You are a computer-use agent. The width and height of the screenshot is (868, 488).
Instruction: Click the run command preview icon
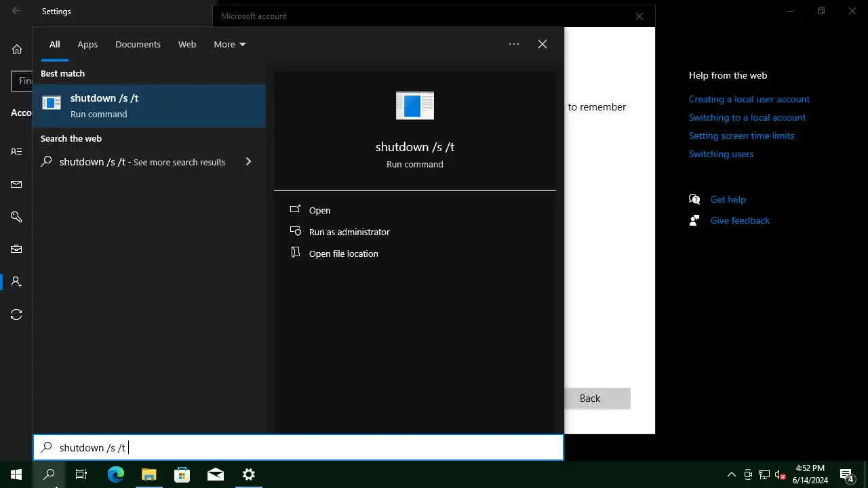tap(415, 106)
